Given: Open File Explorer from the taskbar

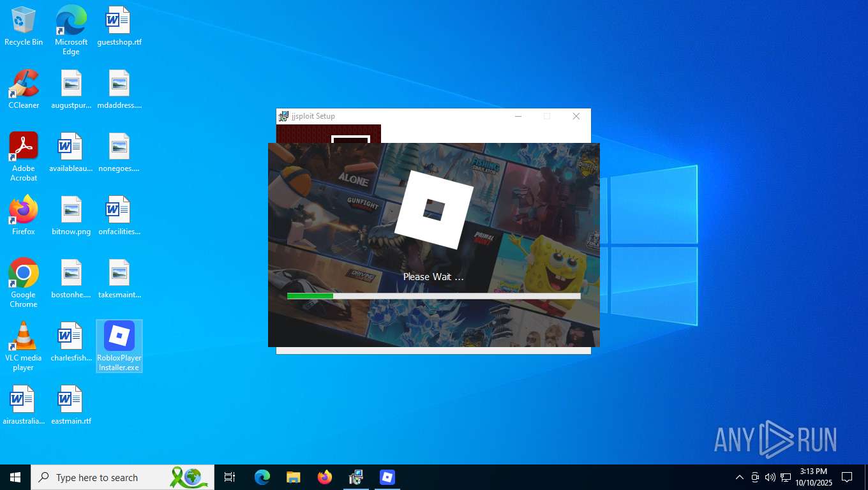Looking at the screenshot, I should coord(294,477).
